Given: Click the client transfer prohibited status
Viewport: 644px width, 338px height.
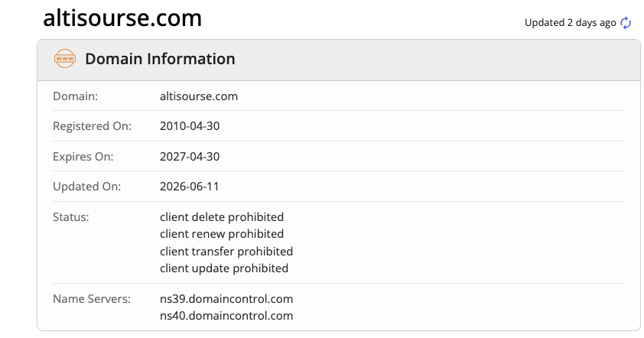Looking at the screenshot, I should click(x=226, y=252).
